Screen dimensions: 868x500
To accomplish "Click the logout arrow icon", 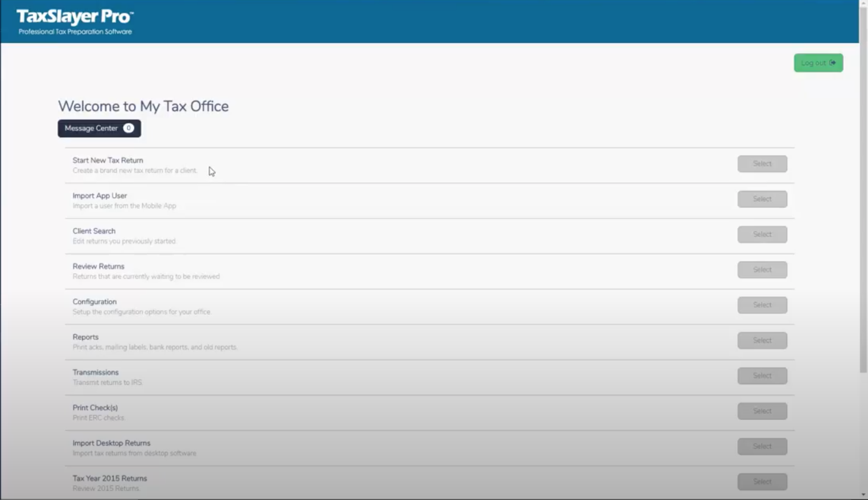I will [x=832, y=62].
